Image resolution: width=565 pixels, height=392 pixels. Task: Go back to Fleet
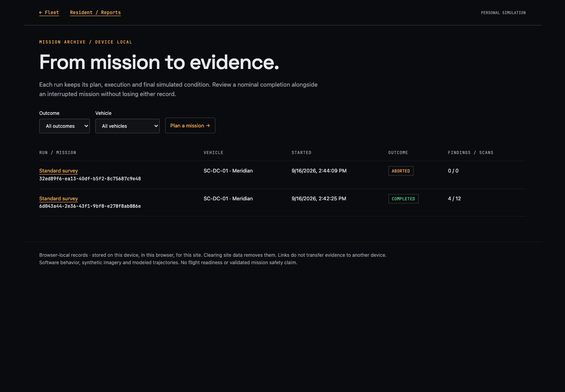point(49,13)
